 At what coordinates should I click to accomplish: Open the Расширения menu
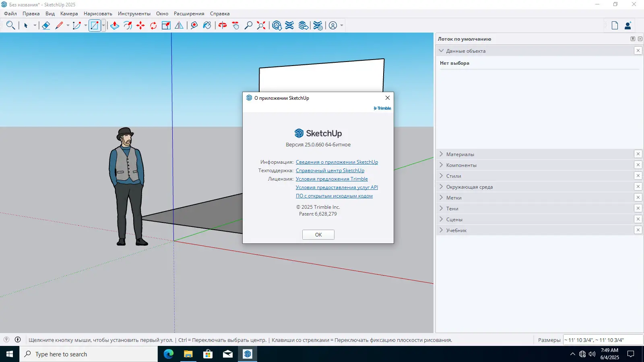(x=189, y=14)
